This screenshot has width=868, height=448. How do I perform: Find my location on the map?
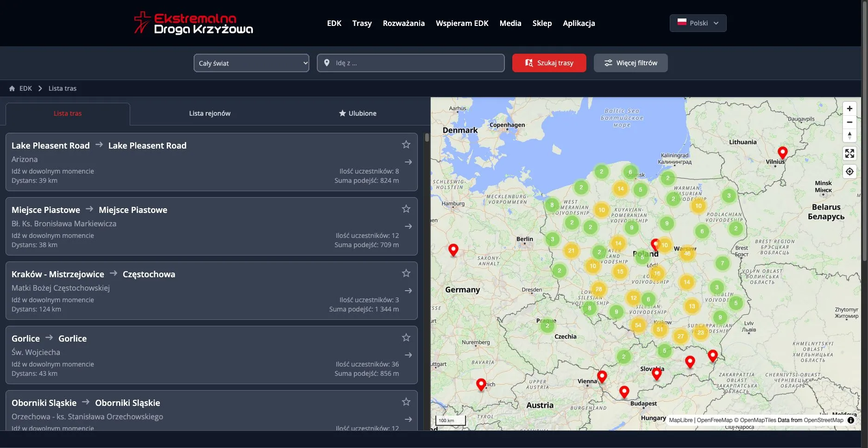pyautogui.click(x=849, y=172)
